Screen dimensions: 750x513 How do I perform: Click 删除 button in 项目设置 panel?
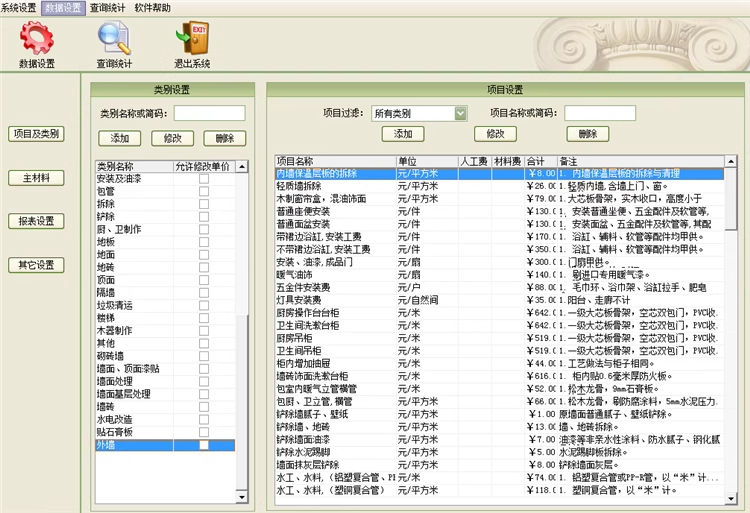[588, 134]
